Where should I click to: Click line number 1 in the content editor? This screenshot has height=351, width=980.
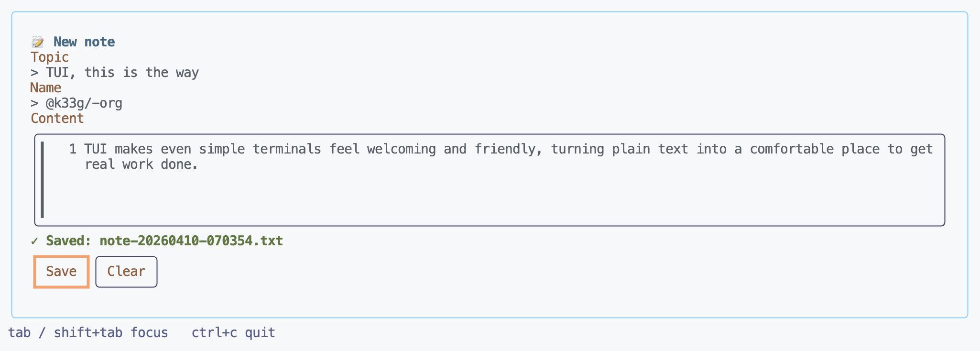(73, 149)
